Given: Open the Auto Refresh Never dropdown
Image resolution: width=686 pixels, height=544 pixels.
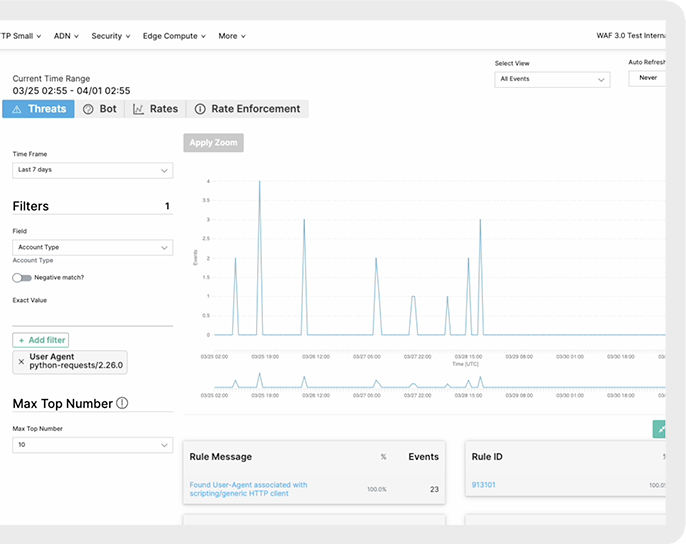Looking at the screenshot, I should [647, 78].
